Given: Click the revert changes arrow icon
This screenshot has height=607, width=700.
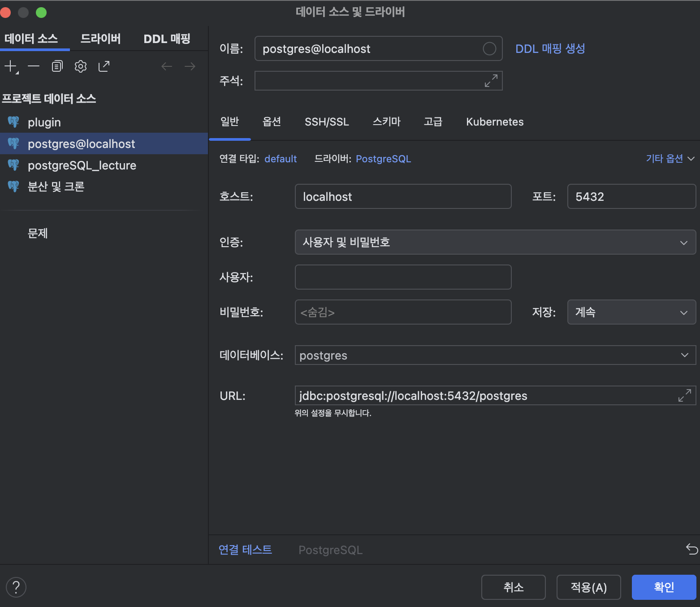Looking at the screenshot, I should tap(692, 549).
